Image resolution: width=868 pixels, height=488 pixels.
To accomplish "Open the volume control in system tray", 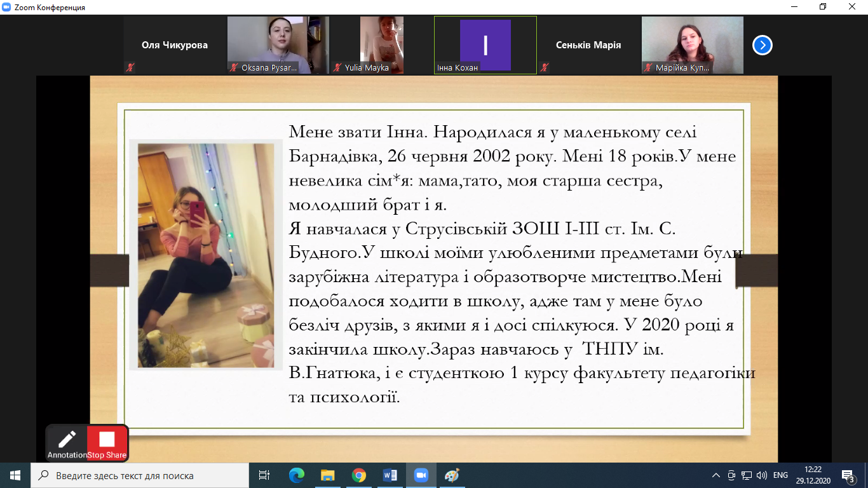I will (x=762, y=475).
